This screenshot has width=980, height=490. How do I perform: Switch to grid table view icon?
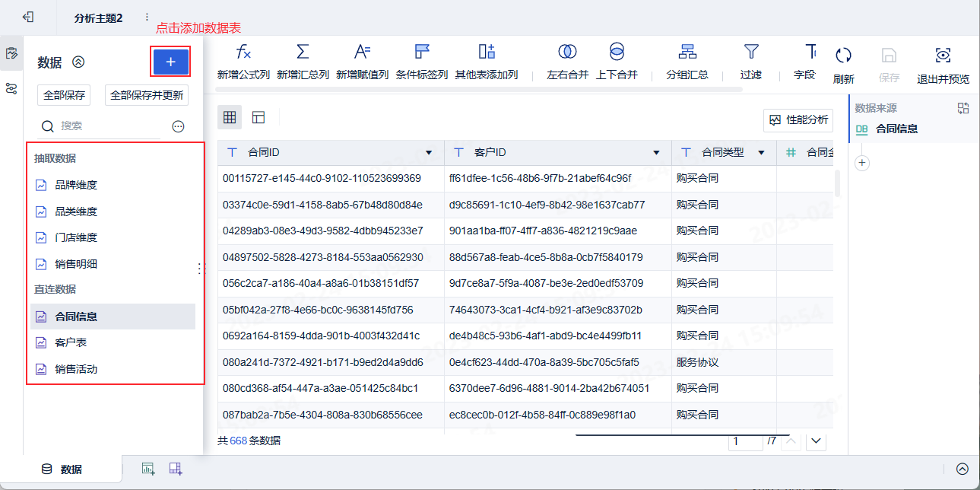(230, 118)
